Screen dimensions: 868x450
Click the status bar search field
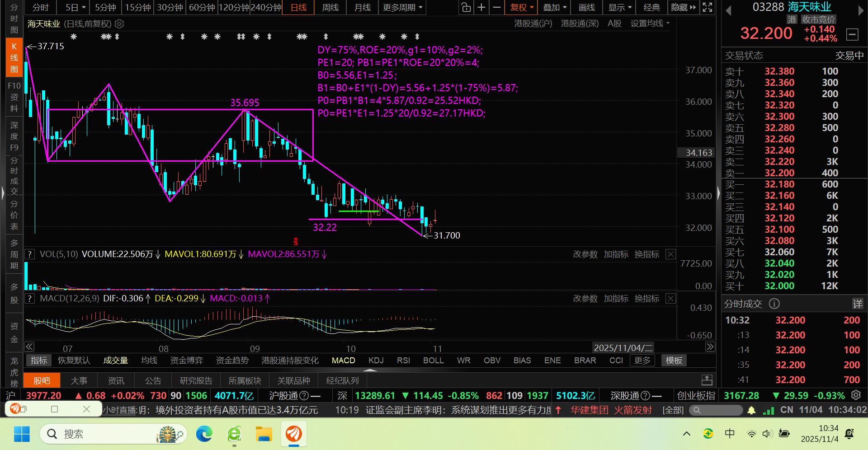tap(717, 410)
